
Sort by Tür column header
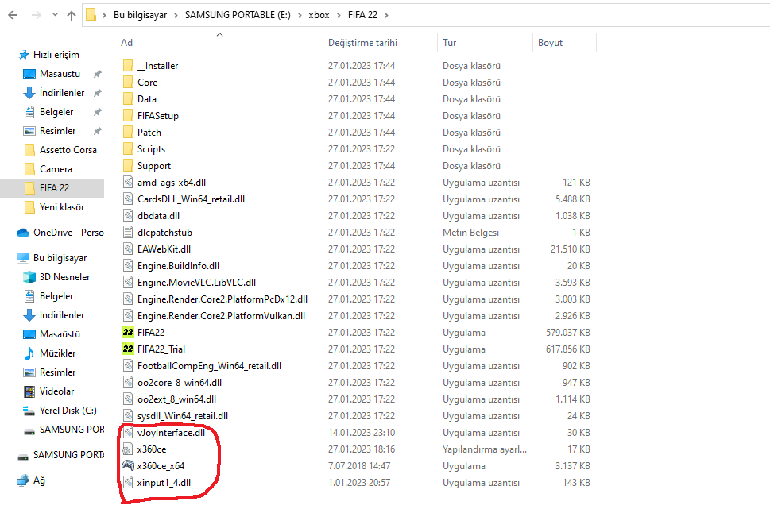(x=449, y=43)
